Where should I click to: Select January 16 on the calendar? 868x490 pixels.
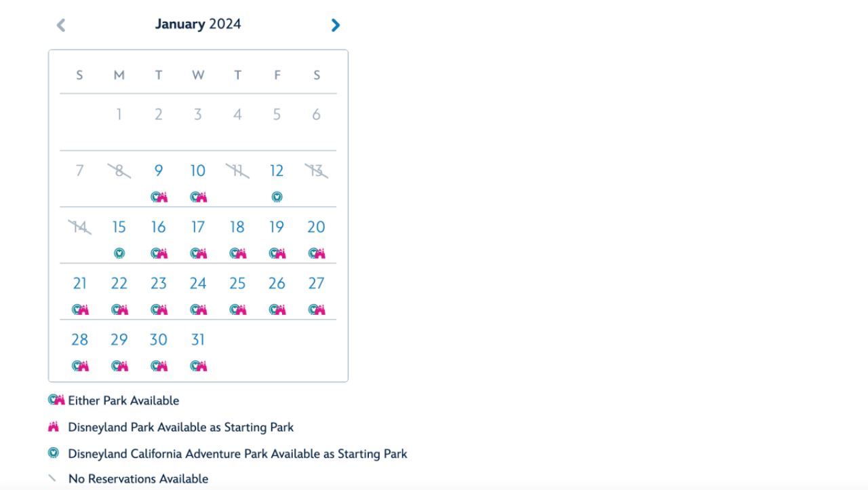[x=159, y=227]
